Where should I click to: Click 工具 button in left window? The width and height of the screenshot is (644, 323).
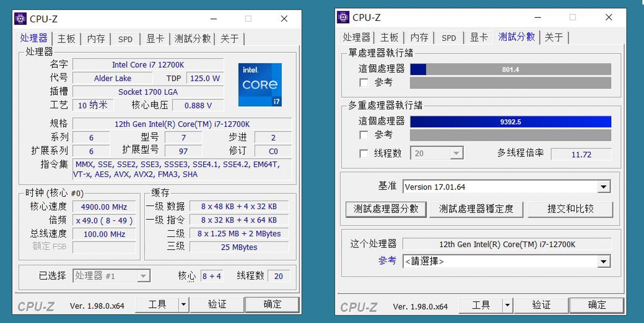157,304
